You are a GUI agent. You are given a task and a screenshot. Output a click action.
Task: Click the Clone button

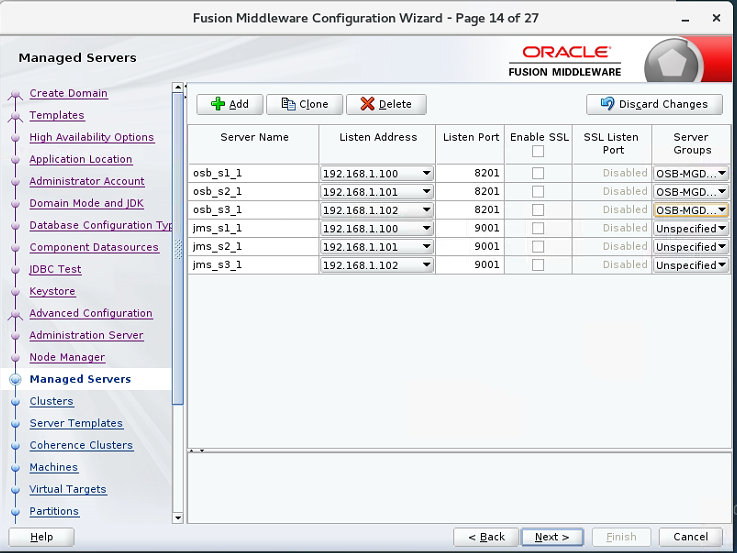[x=304, y=104]
